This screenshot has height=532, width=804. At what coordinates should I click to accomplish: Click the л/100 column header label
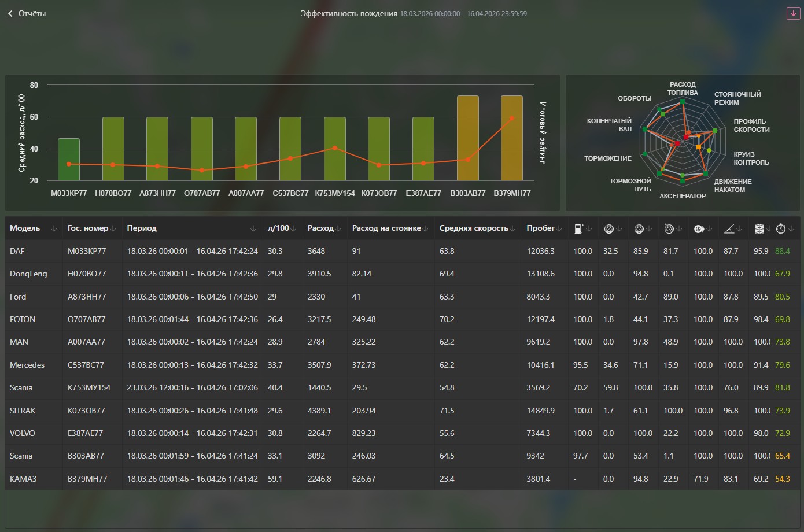tap(278, 228)
